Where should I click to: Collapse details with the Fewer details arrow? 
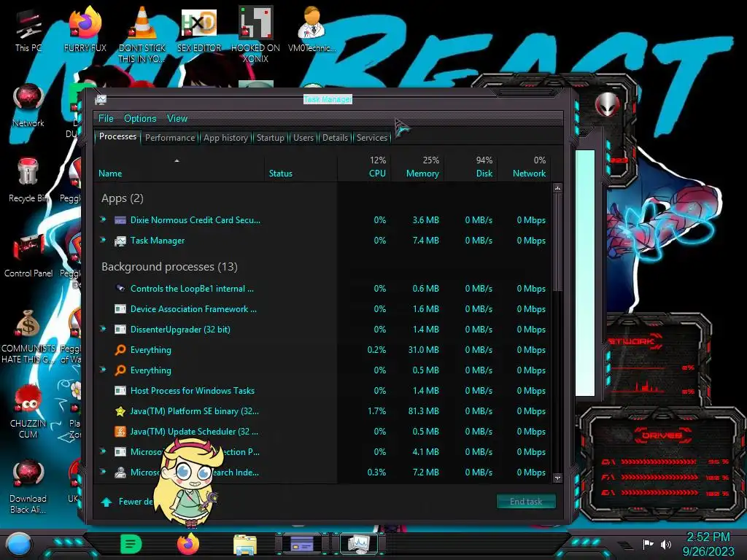click(107, 502)
